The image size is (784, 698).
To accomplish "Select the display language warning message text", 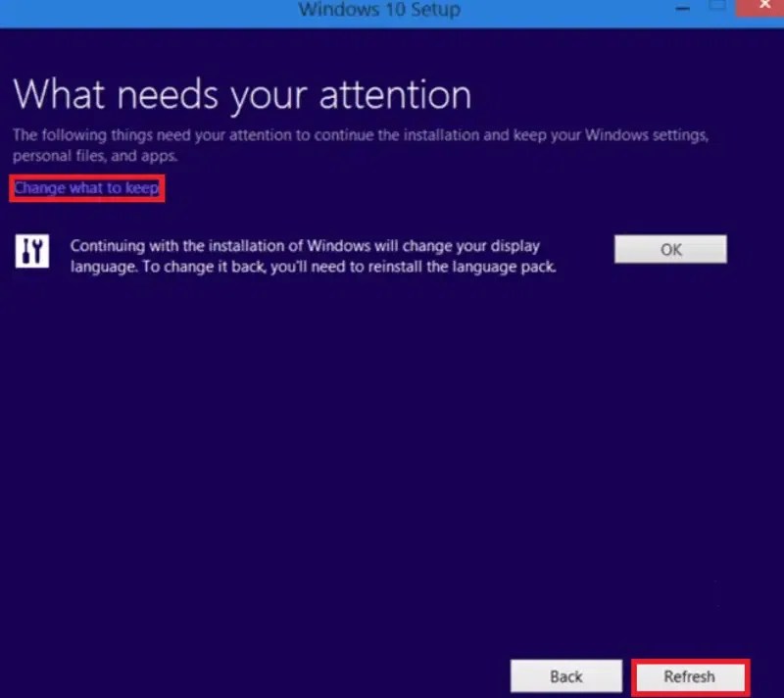I will (313, 256).
